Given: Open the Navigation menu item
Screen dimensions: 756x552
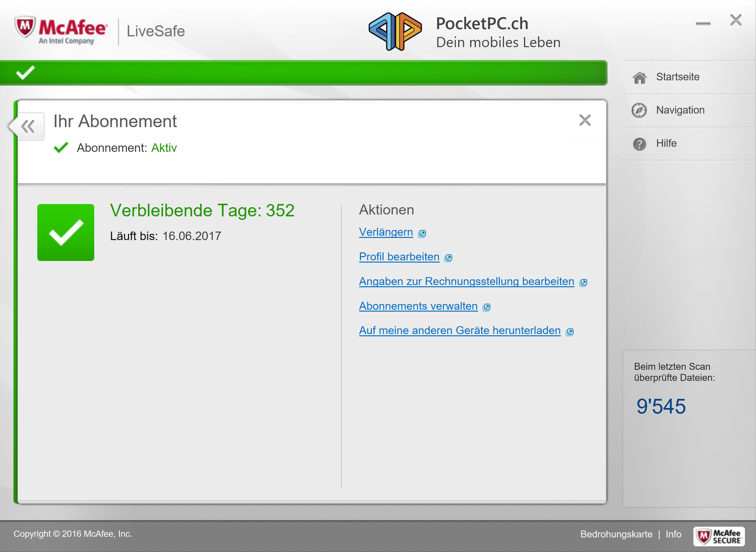Looking at the screenshot, I should (x=680, y=110).
